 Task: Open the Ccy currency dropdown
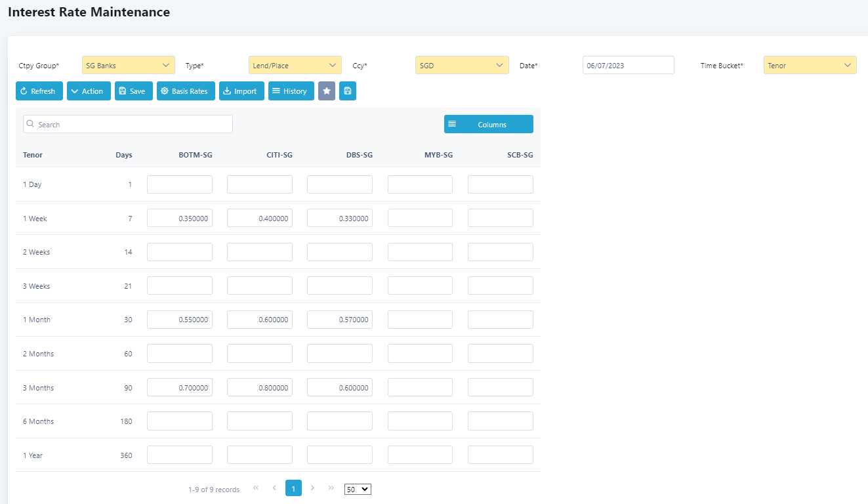462,65
